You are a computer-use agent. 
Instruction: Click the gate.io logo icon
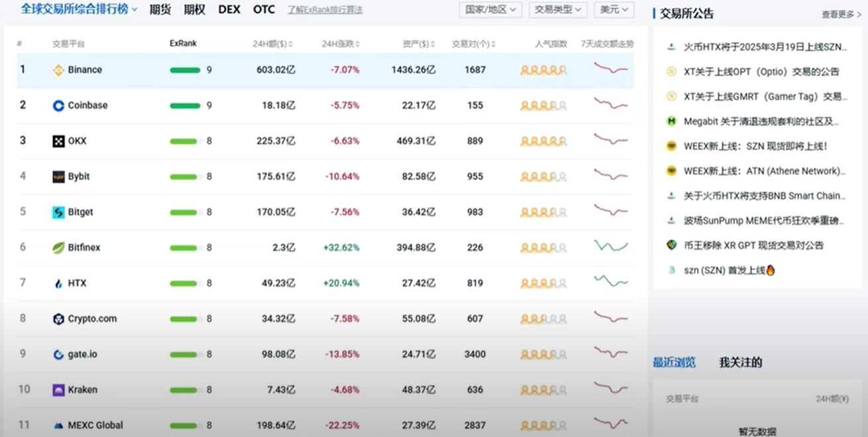click(x=58, y=355)
